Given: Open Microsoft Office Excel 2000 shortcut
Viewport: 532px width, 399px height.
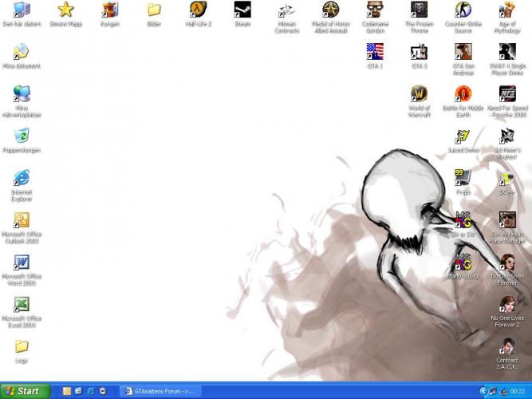Looking at the screenshot, I should point(22,305).
